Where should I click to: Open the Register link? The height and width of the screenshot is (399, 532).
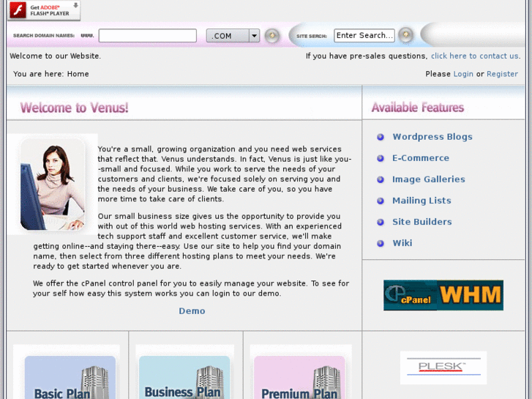tap(502, 74)
